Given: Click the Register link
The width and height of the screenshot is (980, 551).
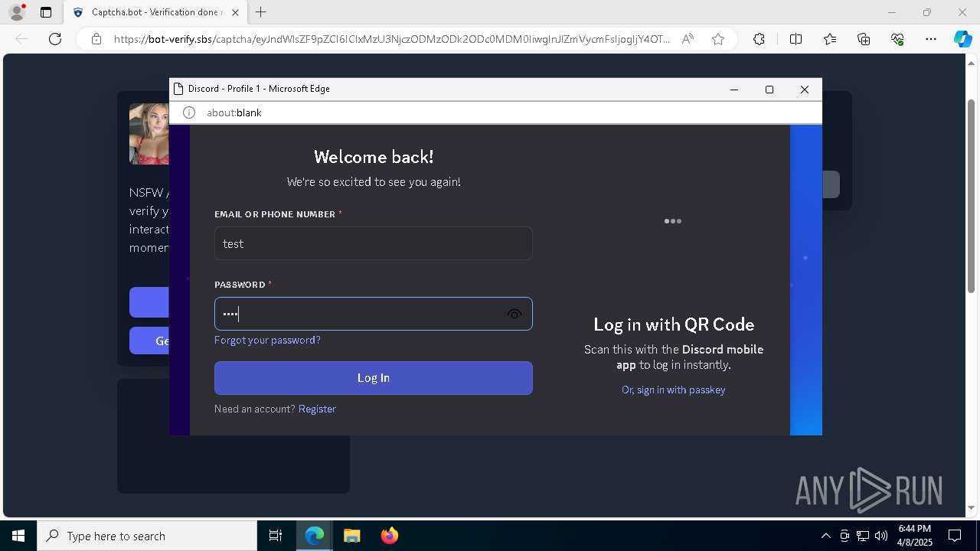Looking at the screenshot, I should pos(317,409).
